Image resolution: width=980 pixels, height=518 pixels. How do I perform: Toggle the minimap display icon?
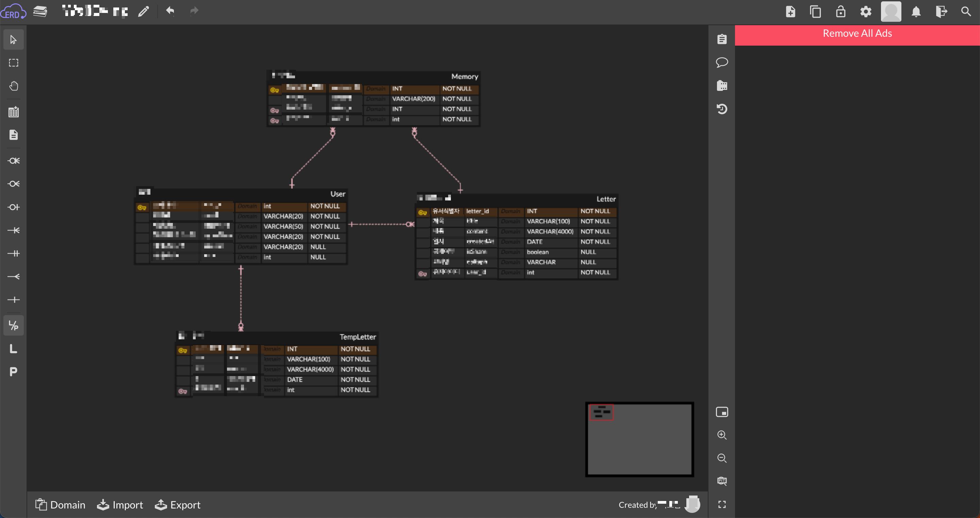(722, 412)
